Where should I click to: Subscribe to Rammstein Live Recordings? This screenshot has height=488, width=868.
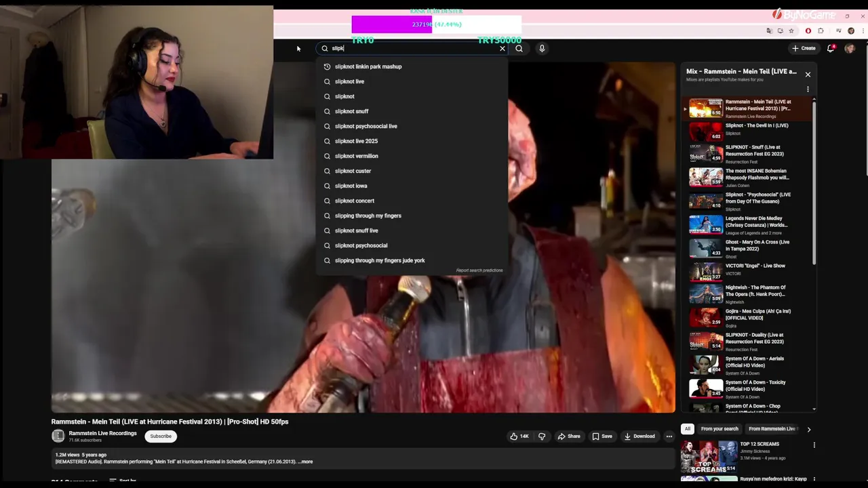(161, 436)
